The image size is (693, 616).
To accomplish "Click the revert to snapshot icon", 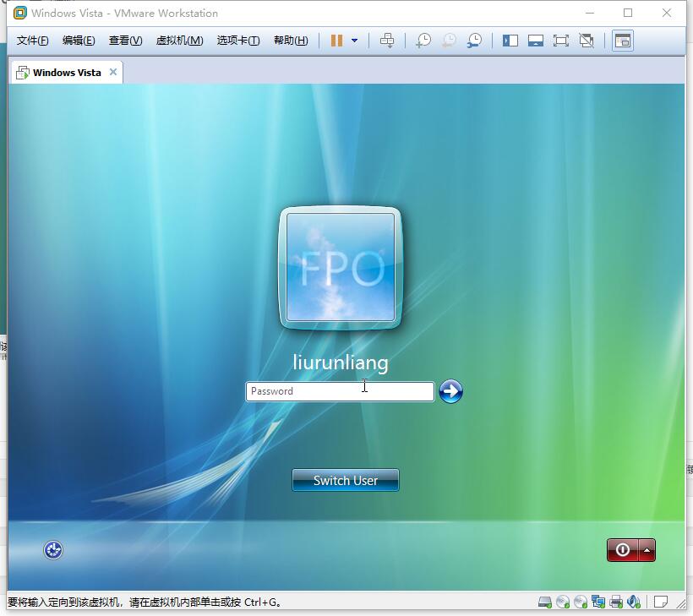I will [449, 41].
